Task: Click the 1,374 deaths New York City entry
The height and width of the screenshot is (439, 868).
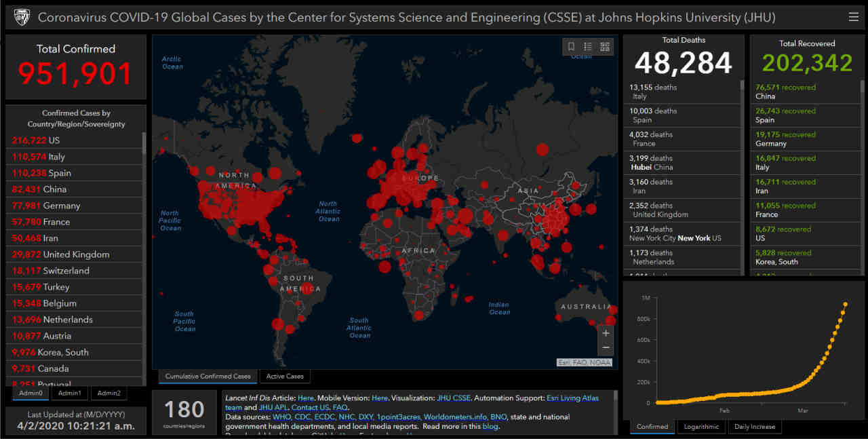Action: [682, 233]
